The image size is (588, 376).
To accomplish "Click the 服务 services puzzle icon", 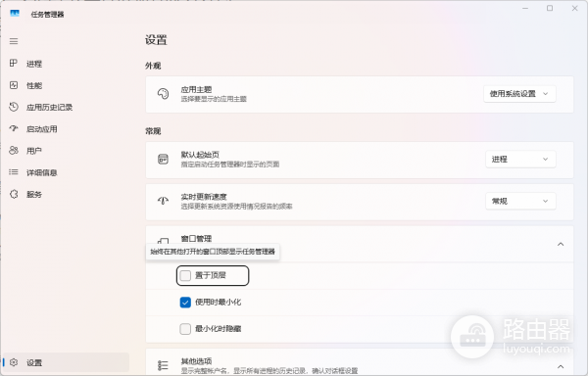I will click(14, 194).
